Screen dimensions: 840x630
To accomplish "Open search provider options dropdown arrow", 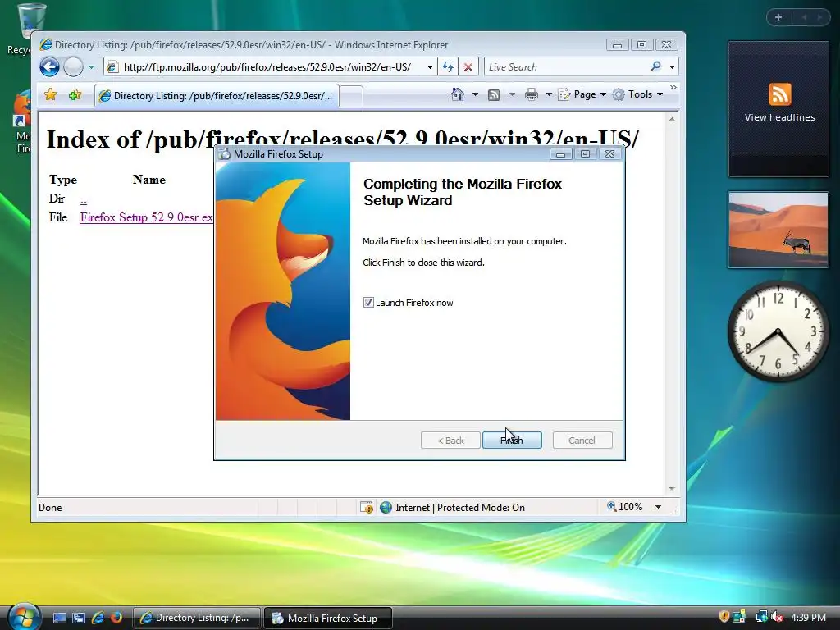I will tap(672, 67).
